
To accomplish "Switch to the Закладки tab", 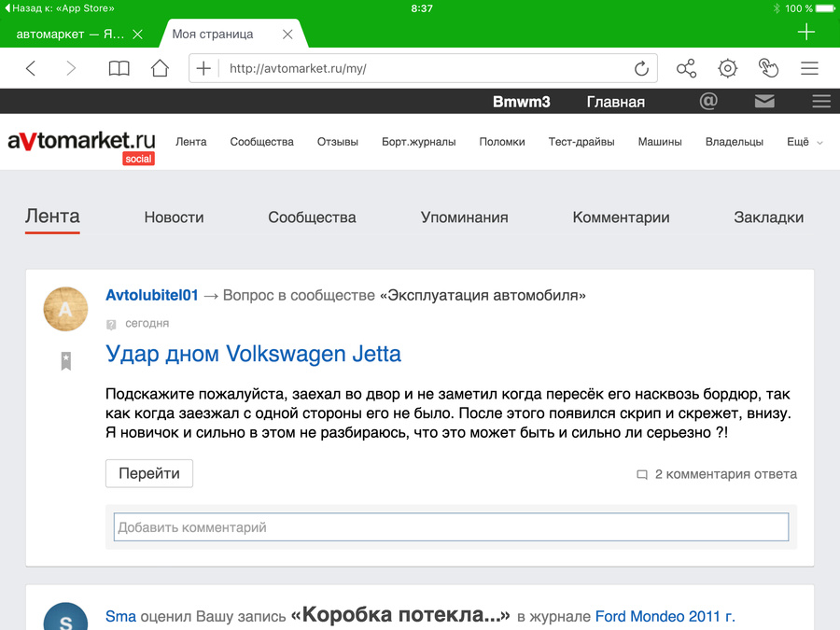I will [x=769, y=217].
